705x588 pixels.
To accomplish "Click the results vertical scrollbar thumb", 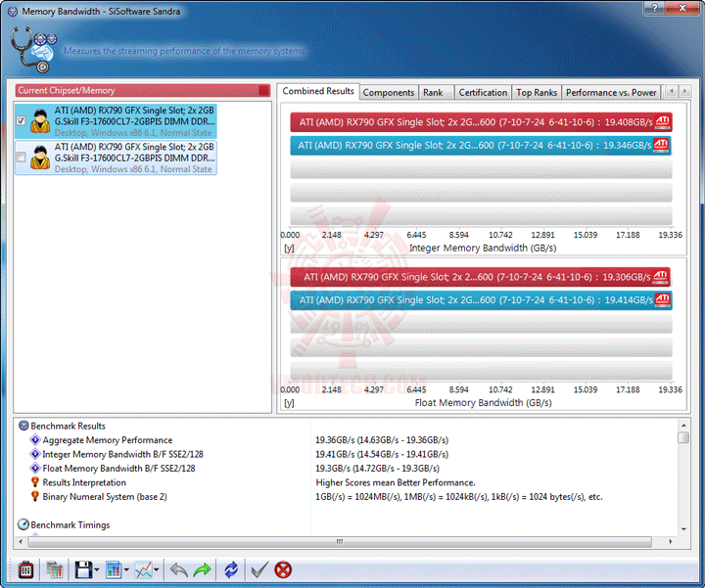I will coord(683,437).
